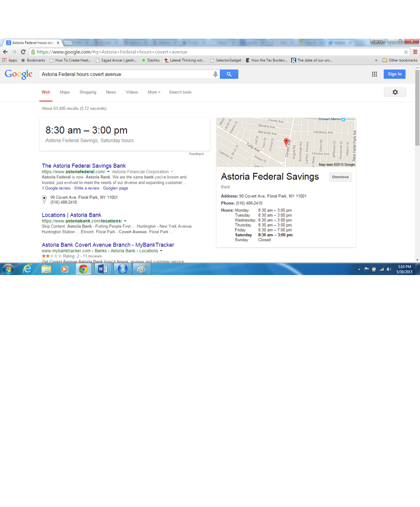
Task: Click the red map pin on Covert Ave
Action: (286, 142)
